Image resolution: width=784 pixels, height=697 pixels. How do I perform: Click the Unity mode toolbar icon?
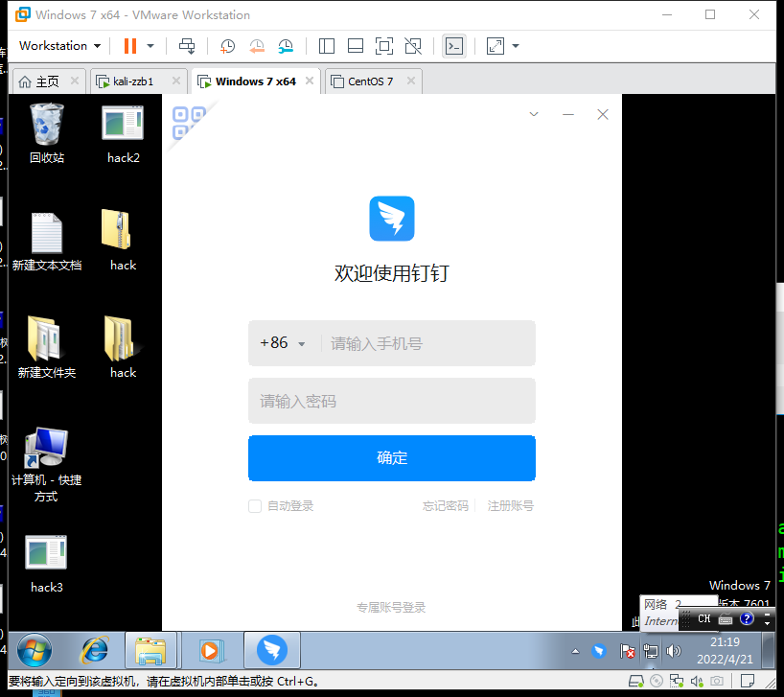click(x=413, y=46)
